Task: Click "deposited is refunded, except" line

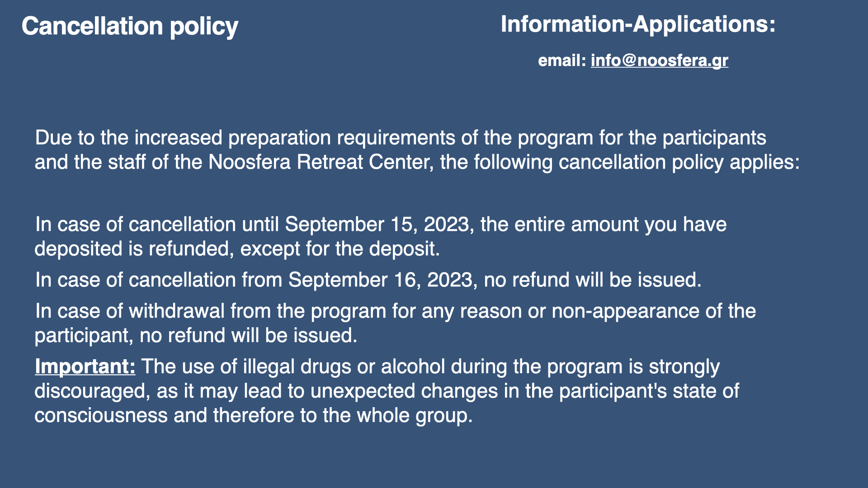Action: click(x=167, y=249)
